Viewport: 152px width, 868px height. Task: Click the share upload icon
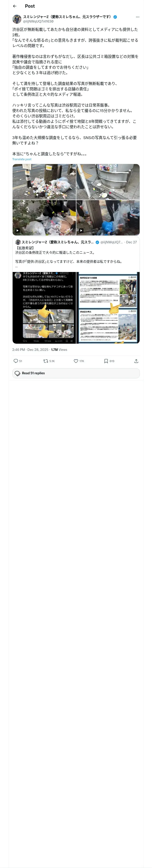(x=136, y=361)
